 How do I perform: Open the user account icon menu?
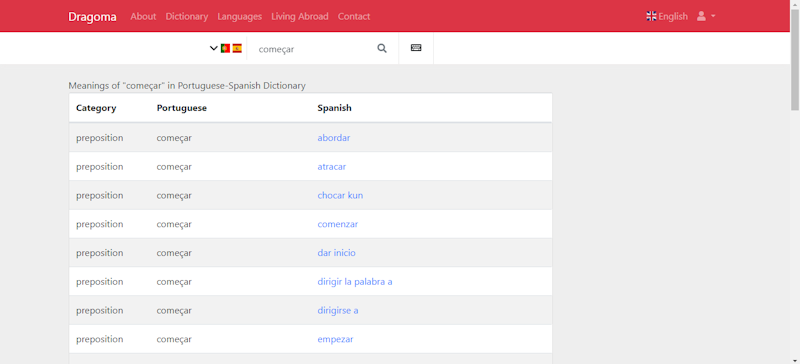coord(701,16)
